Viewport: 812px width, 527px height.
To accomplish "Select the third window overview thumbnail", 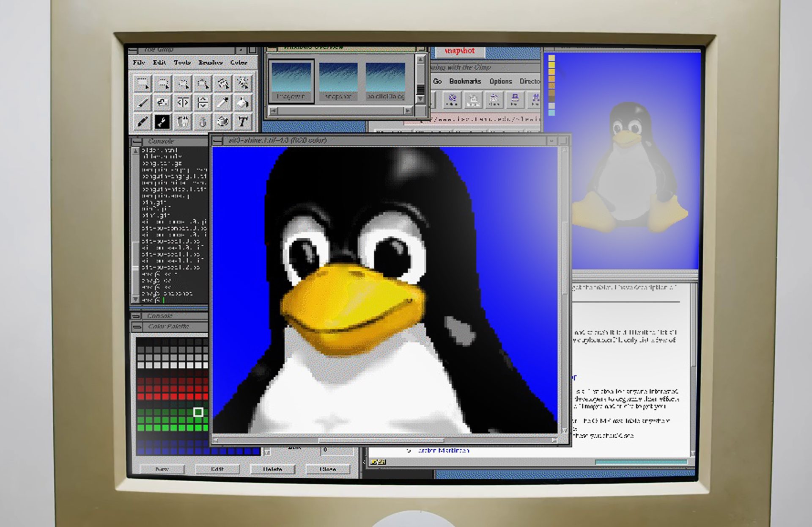I will (385, 81).
